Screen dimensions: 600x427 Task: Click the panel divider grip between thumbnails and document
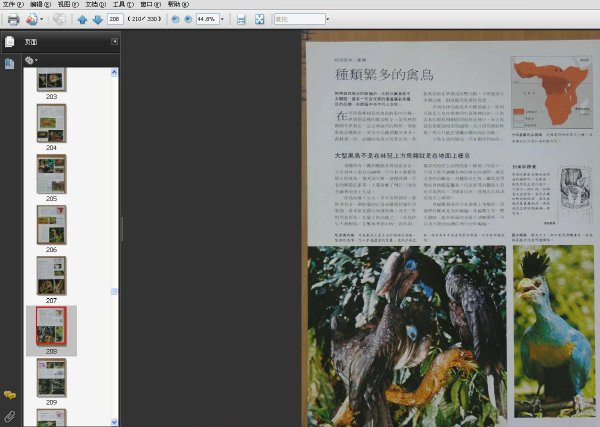click(x=122, y=229)
